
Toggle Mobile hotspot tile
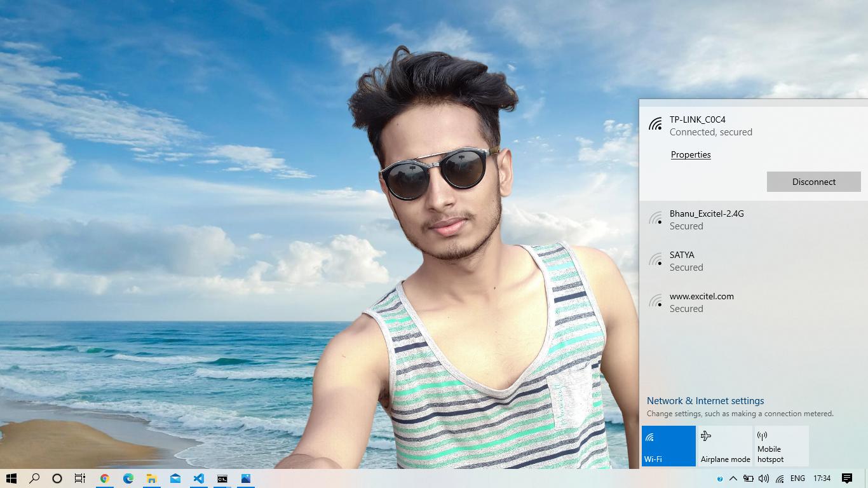(782, 446)
